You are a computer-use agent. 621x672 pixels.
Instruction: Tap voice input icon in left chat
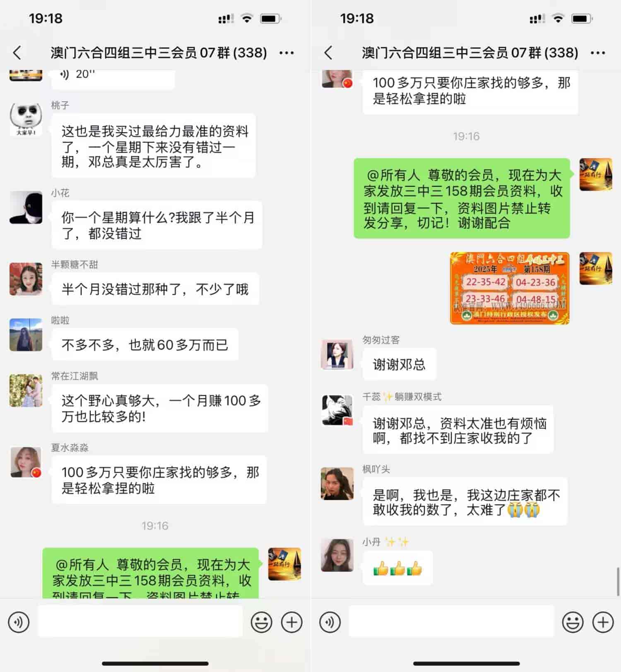(19, 622)
